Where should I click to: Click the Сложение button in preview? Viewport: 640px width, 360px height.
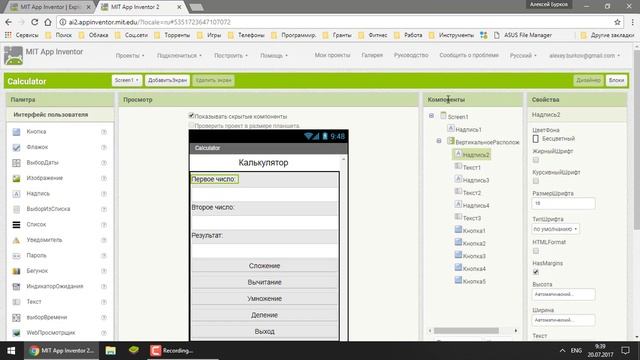[264, 266]
